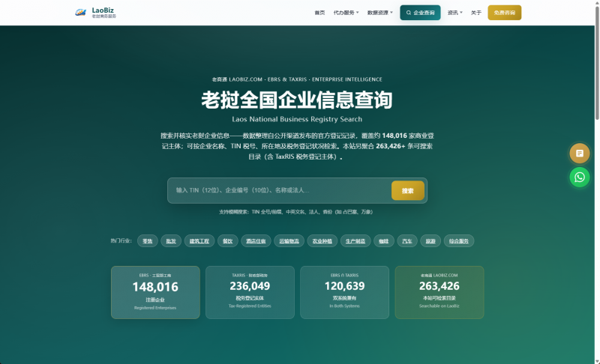This screenshot has width=600, height=364.
Task: Select the 生产制造 industry tag
Action: tap(355, 241)
